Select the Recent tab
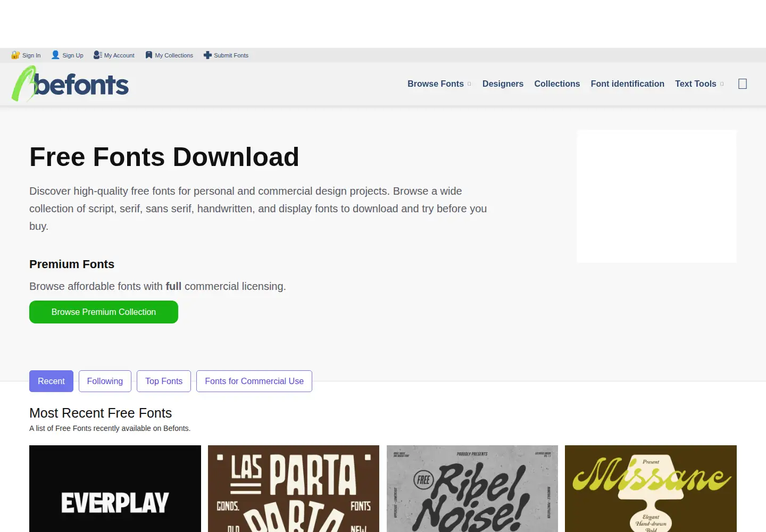The height and width of the screenshot is (532, 766). point(51,381)
